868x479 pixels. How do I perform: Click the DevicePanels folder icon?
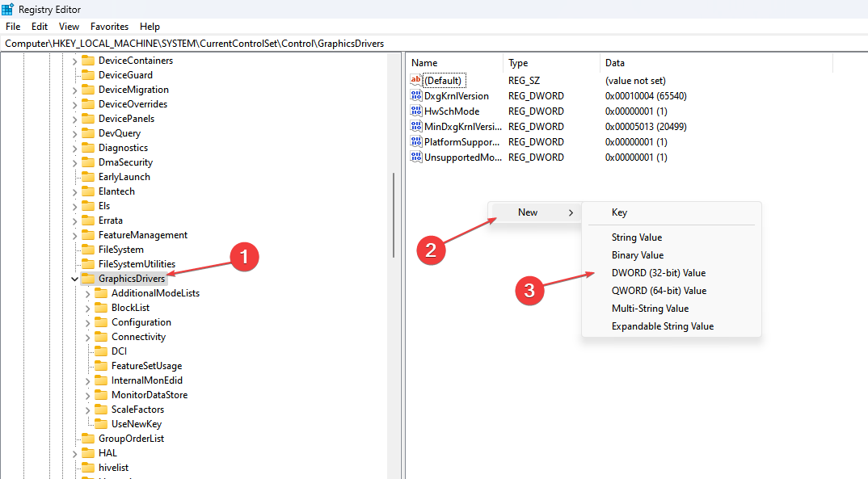click(x=88, y=119)
